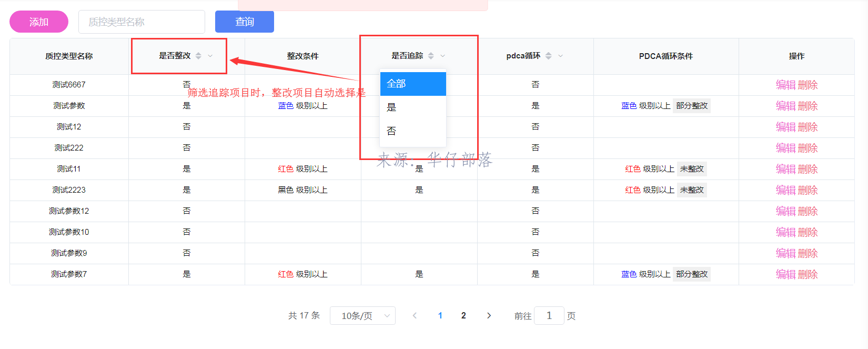The image size is (868, 349).
Task: Click 测试6667 name cell
Action: pyautogui.click(x=69, y=85)
